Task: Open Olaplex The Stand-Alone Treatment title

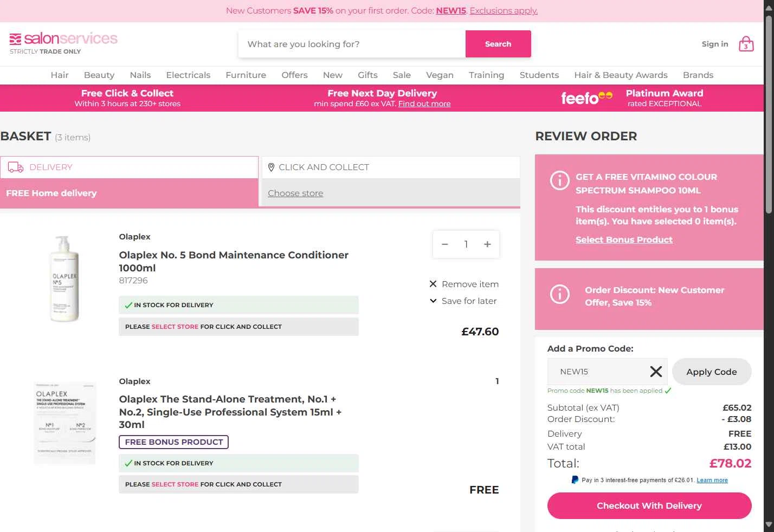Action: pyautogui.click(x=230, y=412)
